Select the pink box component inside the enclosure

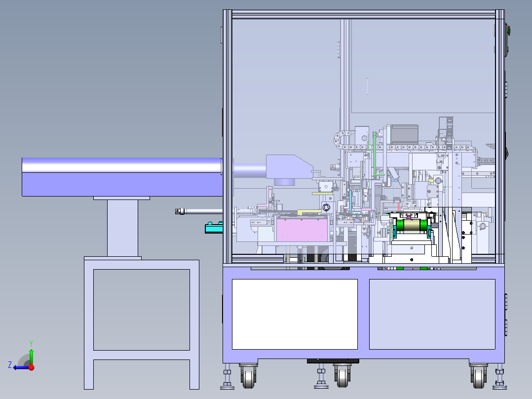[x=302, y=229]
